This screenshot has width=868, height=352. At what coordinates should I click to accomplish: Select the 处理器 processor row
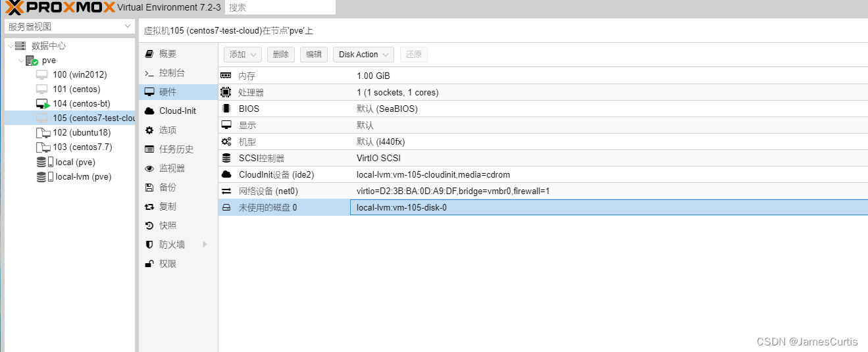(x=543, y=92)
